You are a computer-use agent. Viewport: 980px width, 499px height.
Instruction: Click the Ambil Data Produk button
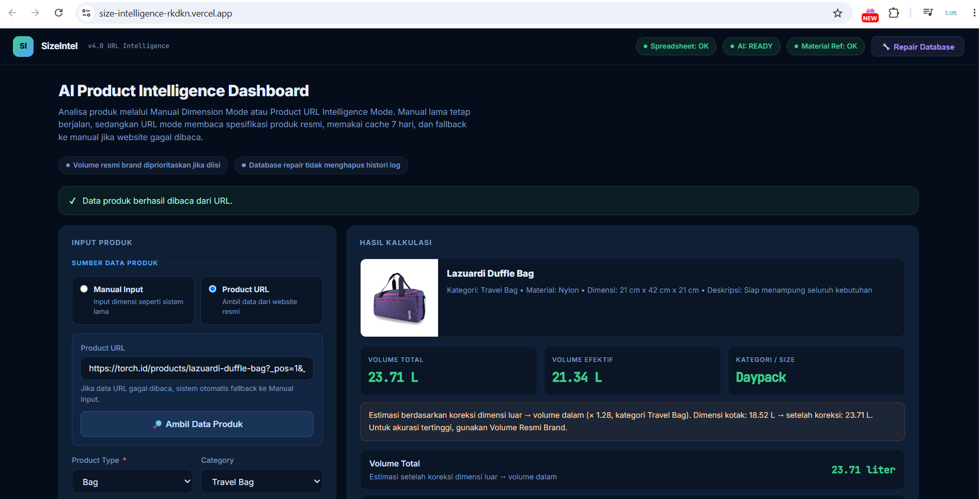click(197, 424)
